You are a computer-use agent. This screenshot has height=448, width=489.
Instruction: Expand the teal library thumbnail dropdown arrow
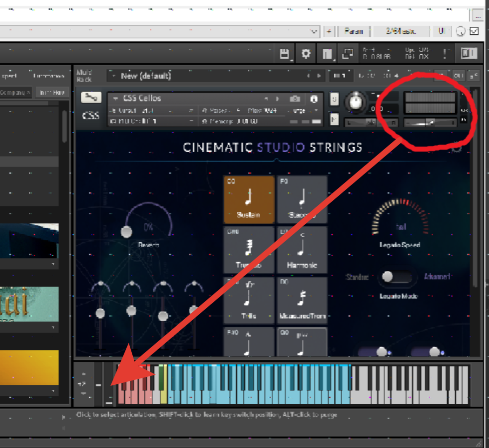(x=53, y=327)
